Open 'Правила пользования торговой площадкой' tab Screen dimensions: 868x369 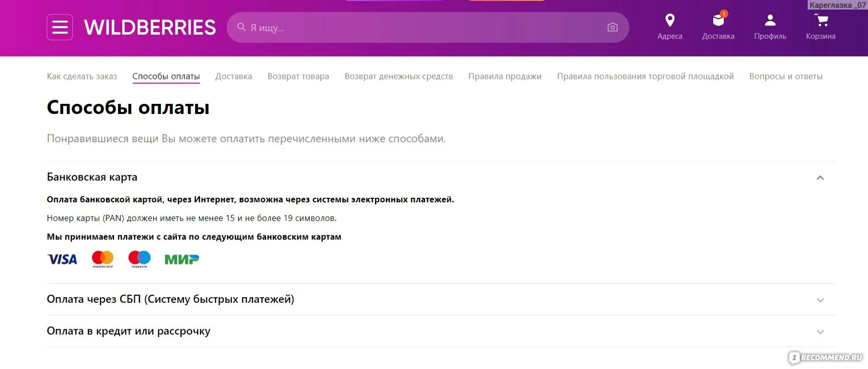tap(645, 76)
